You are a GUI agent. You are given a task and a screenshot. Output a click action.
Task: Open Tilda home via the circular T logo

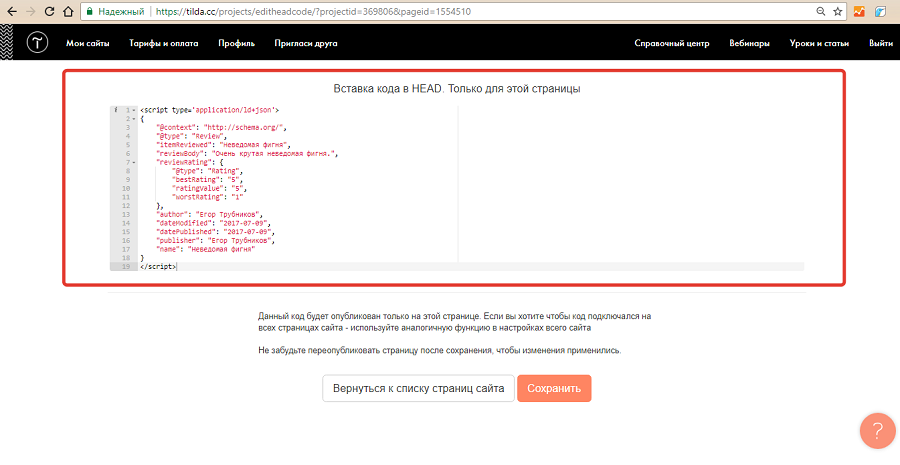[x=37, y=42]
